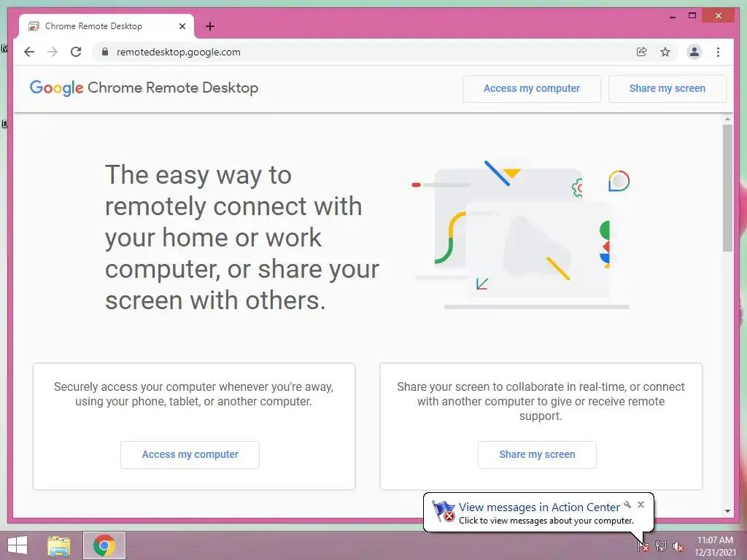Click the Share my screen button in the right card
The height and width of the screenshot is (560, 747).
click(537, 455)
